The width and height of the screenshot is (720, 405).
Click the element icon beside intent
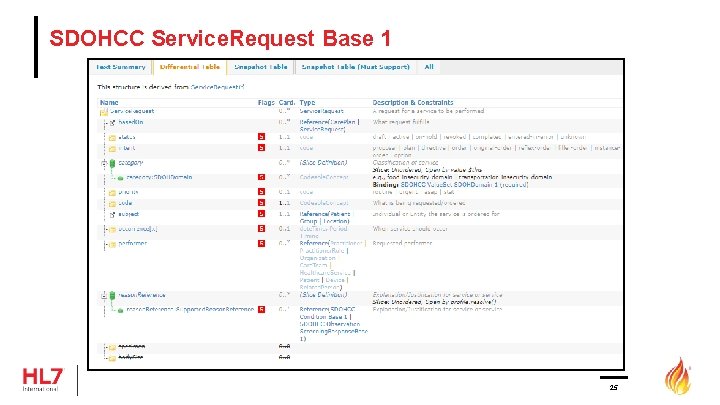(112, 148)
